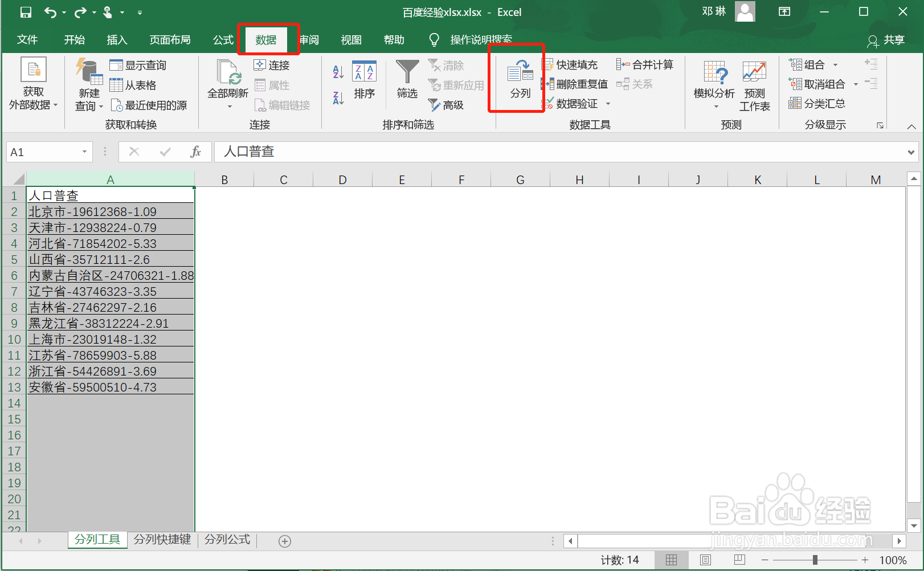Screen dimensions: 924x571
Task: Open sheet tab 分列快捷键
Action: coord(162,539)
